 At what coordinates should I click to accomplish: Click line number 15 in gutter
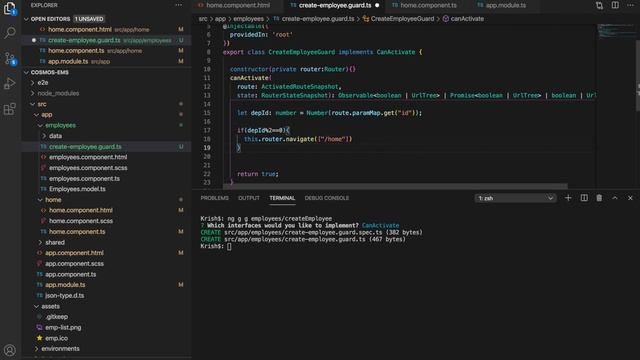(207, 113)
